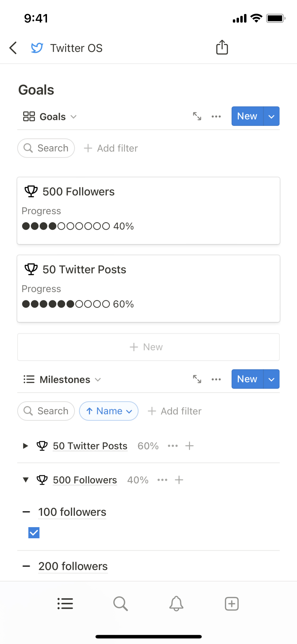Image resolution: width=297 pixels, height=644 pixels.
Task: Open the Name sort dropdown
Action: click(109, 411)
